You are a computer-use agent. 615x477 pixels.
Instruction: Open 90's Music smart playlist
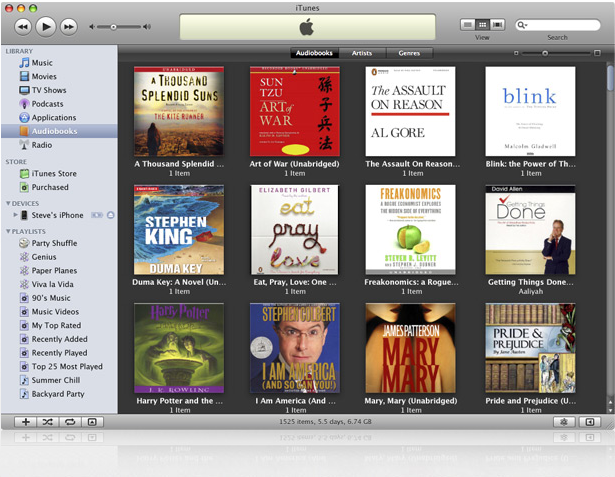pos(59,298)
